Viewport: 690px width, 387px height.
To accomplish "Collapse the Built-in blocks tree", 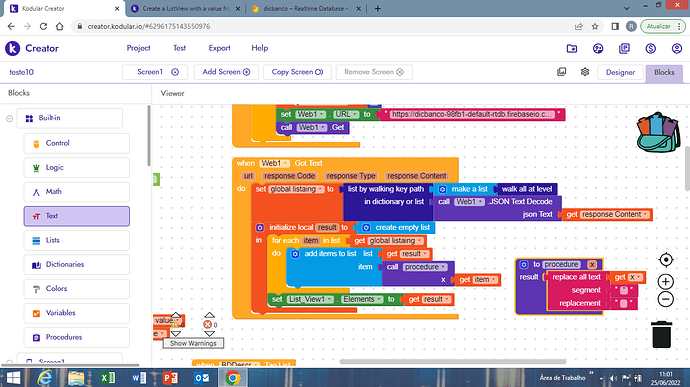I will (9, 118).
